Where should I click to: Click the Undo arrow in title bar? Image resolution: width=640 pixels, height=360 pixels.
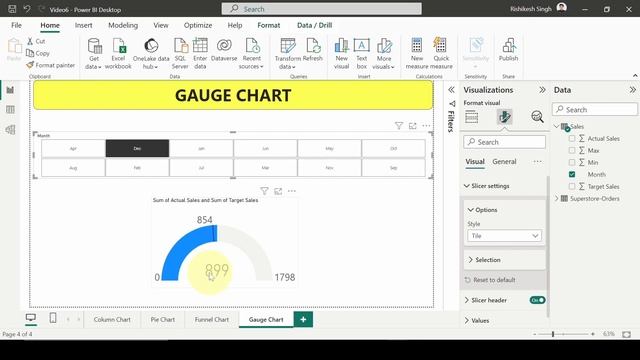(x=27, y=9)
